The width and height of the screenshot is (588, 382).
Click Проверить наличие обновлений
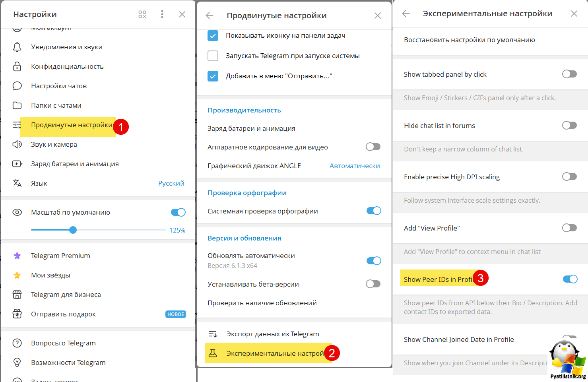[x=262, y=303]
